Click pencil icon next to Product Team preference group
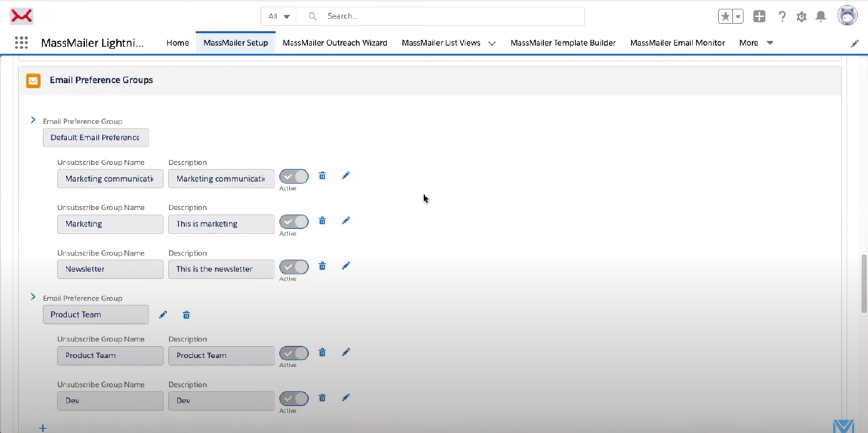This screenshot has width=868, height=433. [163, 315]
